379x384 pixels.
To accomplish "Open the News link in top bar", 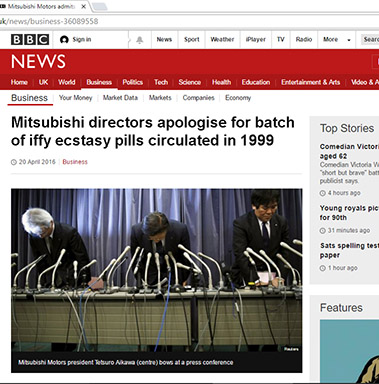I will (164, 39).
